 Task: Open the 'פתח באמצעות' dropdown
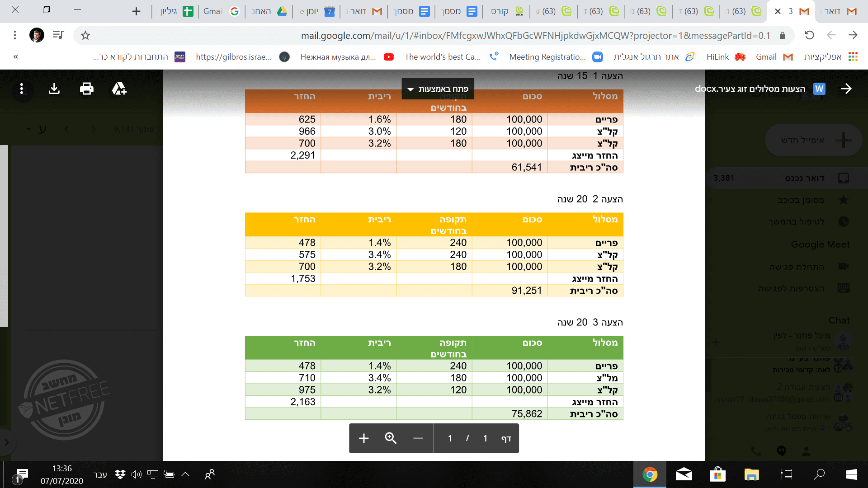click(x=438, y=89)
